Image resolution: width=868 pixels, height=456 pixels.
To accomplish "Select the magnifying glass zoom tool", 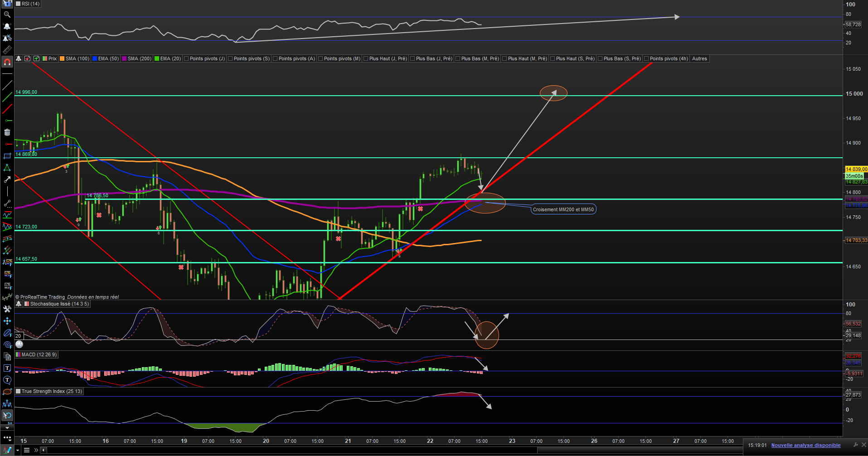I will [x=7, y=15].
